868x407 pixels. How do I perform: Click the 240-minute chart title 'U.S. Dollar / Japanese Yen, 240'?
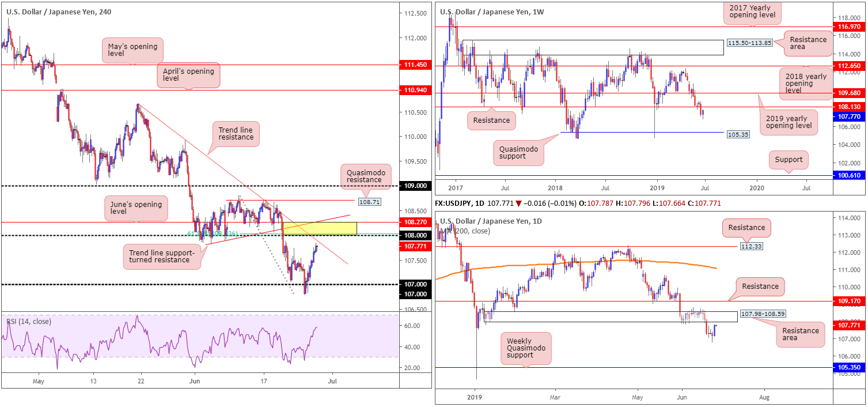pos(58,11)
